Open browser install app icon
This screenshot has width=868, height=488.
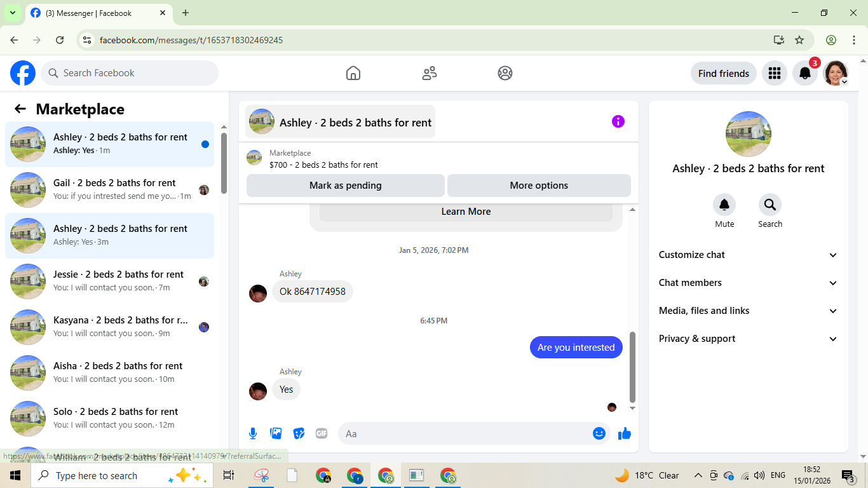click(x=779, y=40)
